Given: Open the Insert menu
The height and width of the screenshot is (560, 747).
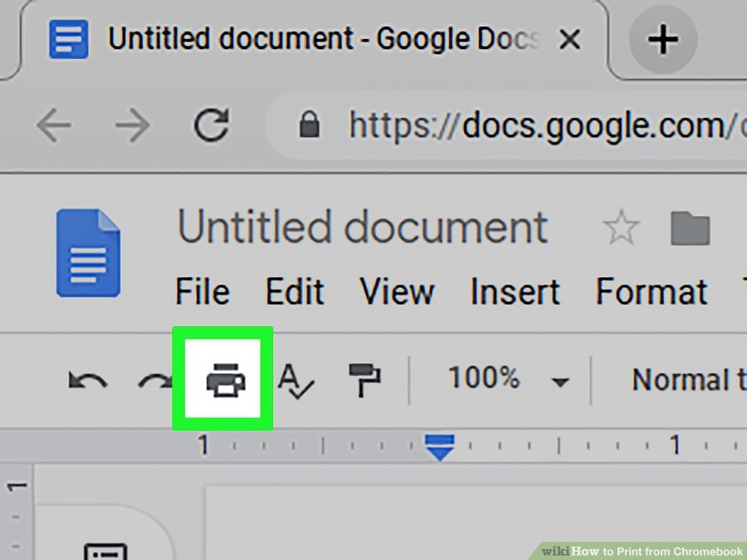Looking at the screenshot, I should pos(515,291).
